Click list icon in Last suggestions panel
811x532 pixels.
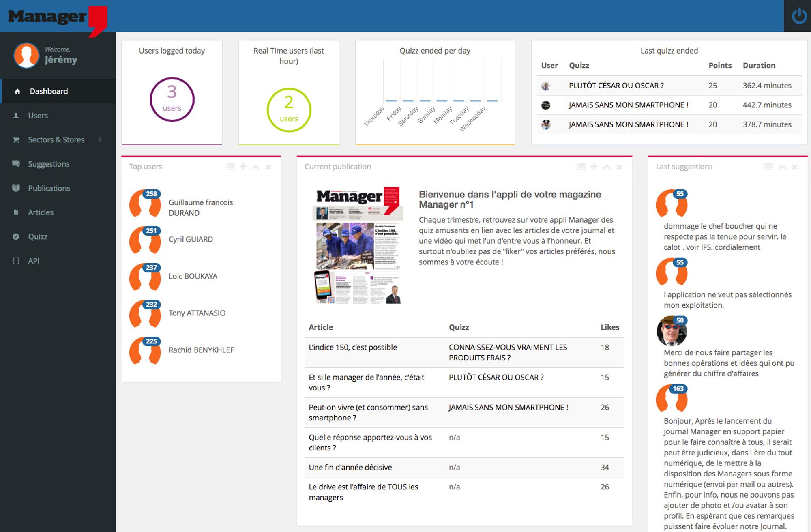point(768,167)
